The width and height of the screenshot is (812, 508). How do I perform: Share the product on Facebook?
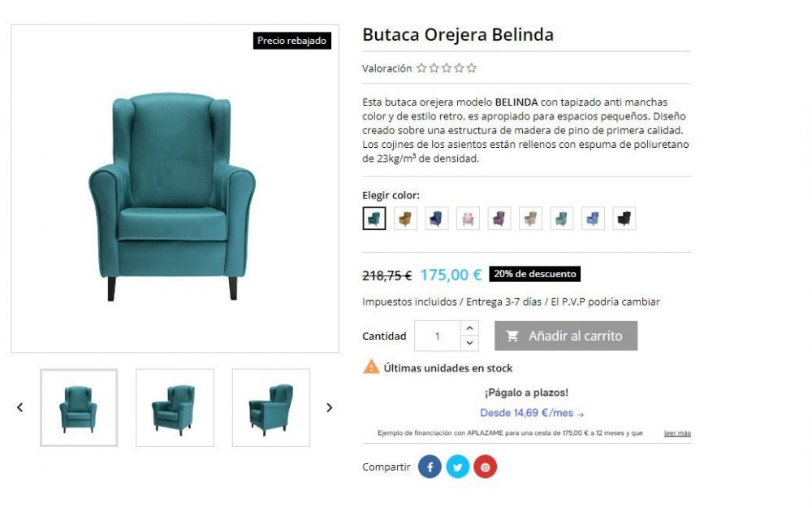(x=430, y=467)
